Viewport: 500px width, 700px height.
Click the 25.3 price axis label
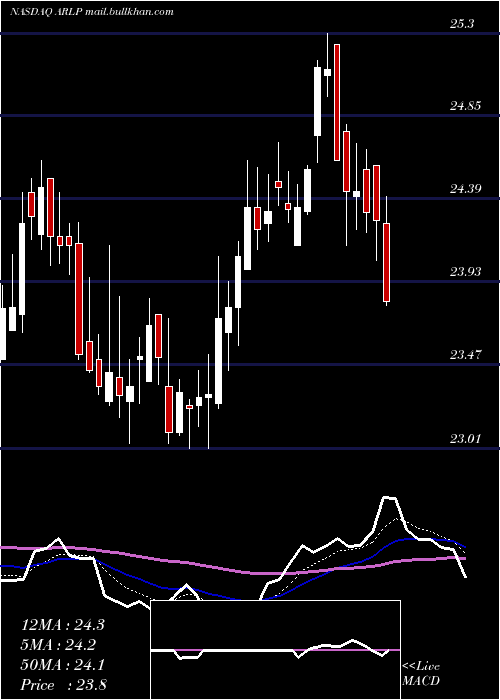coord(462,24)
